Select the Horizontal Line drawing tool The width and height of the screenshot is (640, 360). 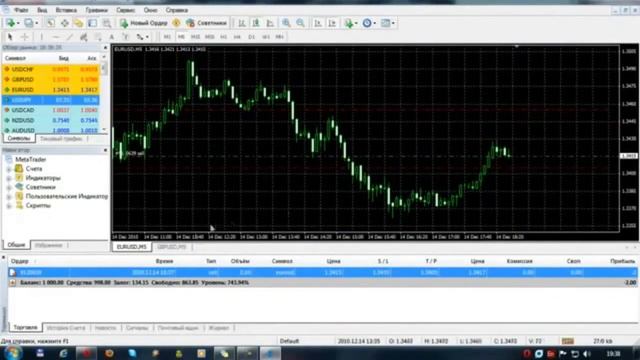point(56,37)
